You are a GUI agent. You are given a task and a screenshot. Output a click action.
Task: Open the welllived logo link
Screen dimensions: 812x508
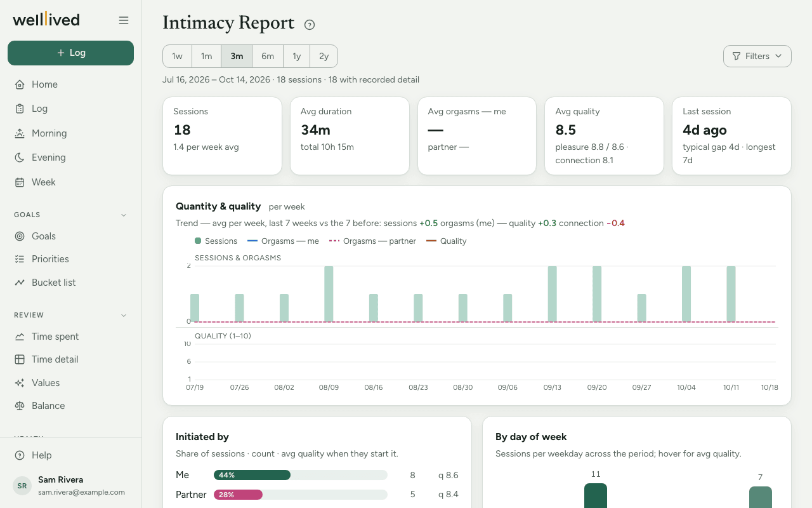coord(46,20)
